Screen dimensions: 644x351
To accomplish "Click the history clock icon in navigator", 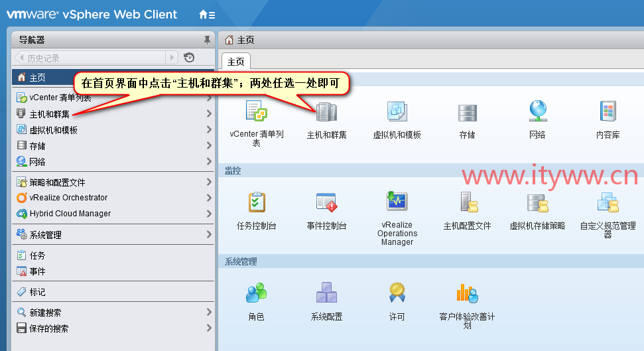I will pos(189,58).
